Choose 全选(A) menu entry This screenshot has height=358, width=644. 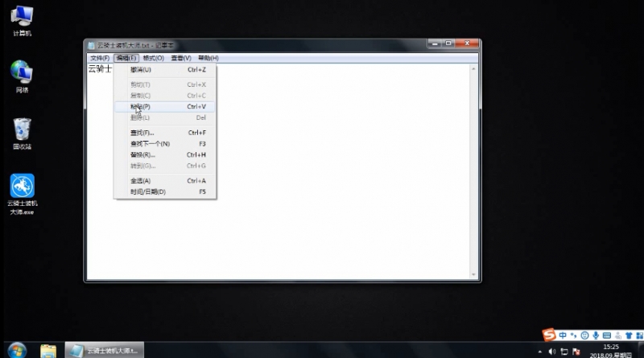point(165,181)
